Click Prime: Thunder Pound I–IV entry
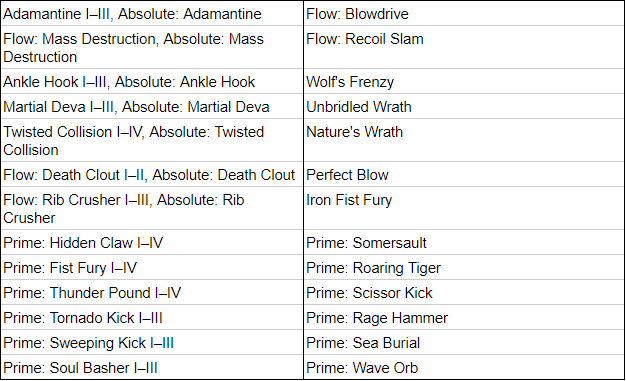Screen dimensions: 626x381 pos(152,292)
